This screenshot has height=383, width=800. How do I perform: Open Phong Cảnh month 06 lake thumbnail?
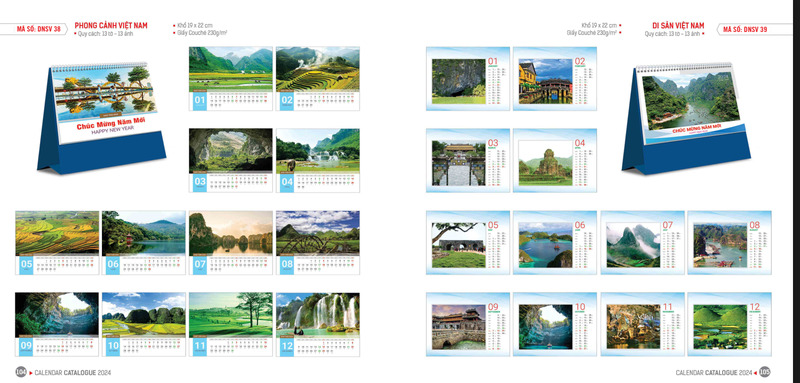click(144, 243)
